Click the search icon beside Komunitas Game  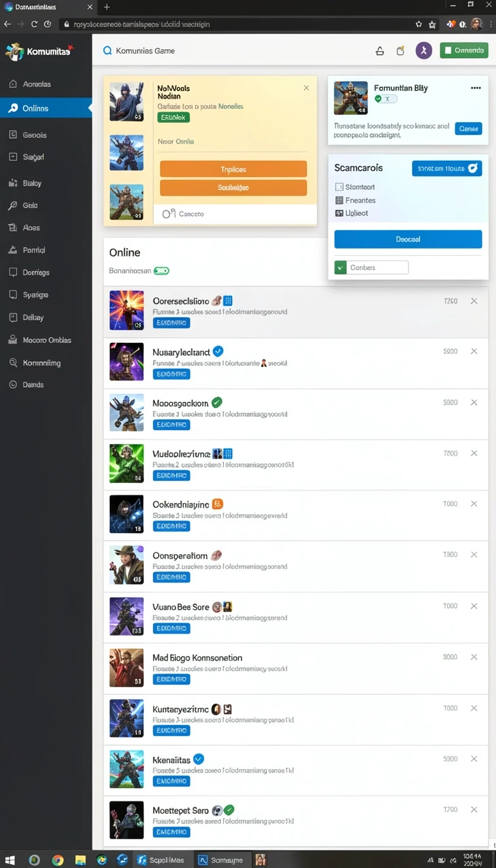point(107,50)
